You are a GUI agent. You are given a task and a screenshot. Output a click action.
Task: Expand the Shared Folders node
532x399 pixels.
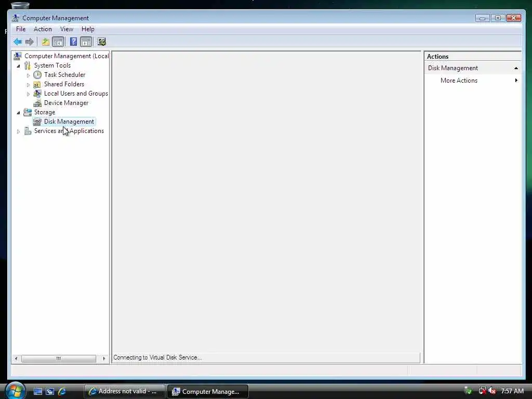pos(28,85)
